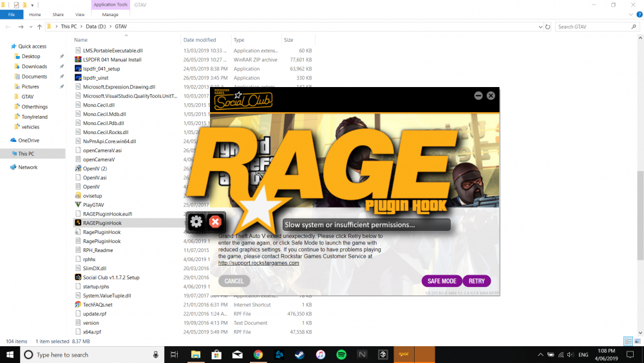Click the red X abort icon
The image size is (644, 363).
215,222
